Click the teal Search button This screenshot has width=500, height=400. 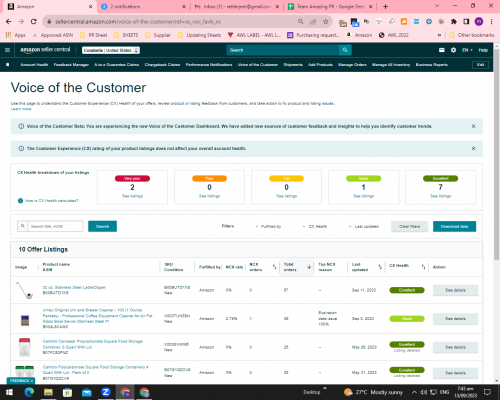click(x=102, y=226)
